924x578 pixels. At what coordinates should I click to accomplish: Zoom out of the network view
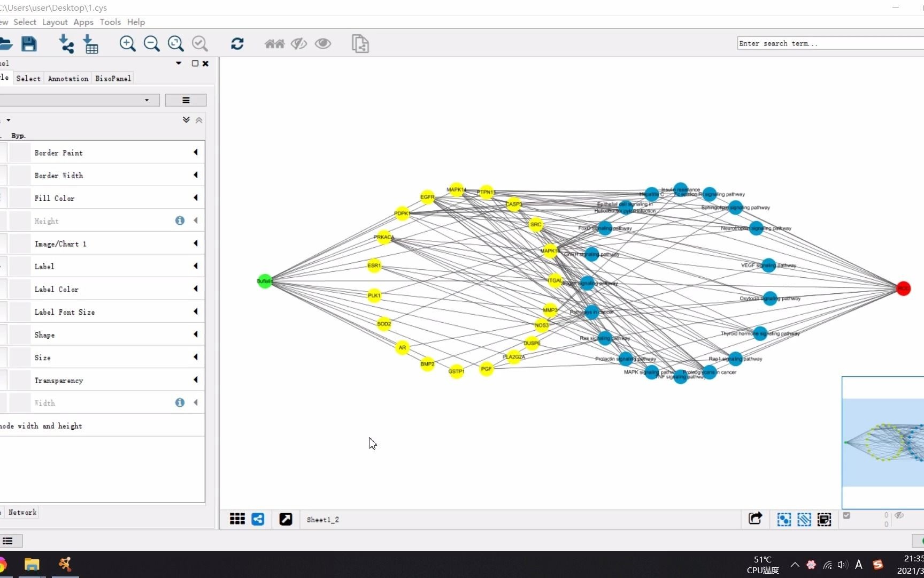click(152, 44)
